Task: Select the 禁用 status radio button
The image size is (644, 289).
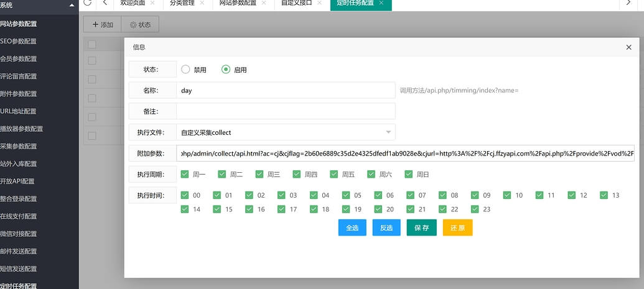Action: click(185, 70)
